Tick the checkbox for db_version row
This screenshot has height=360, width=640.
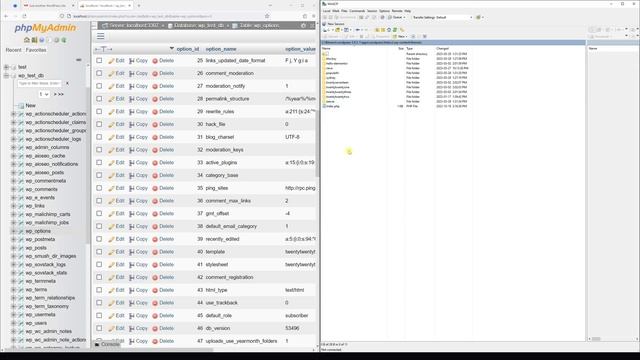99,328
